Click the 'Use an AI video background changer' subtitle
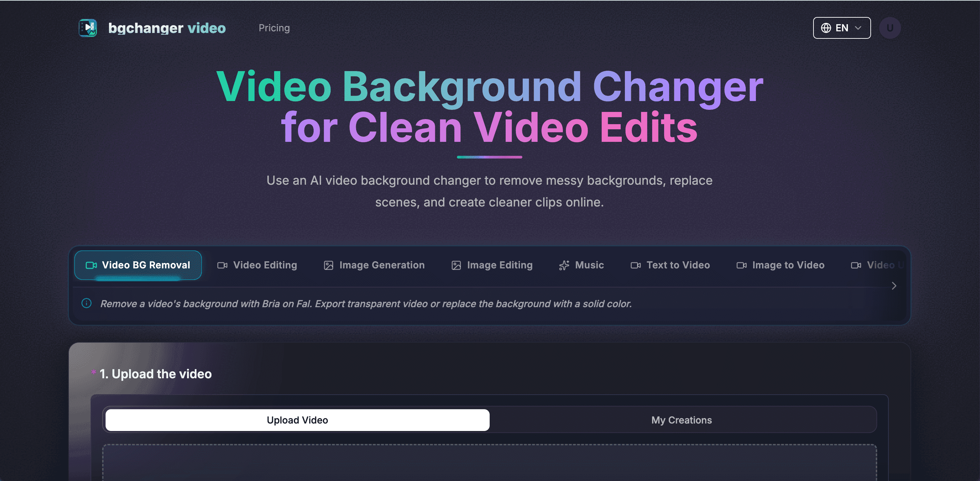The width and height of the screenshot is (980, 481). (489, 191)
